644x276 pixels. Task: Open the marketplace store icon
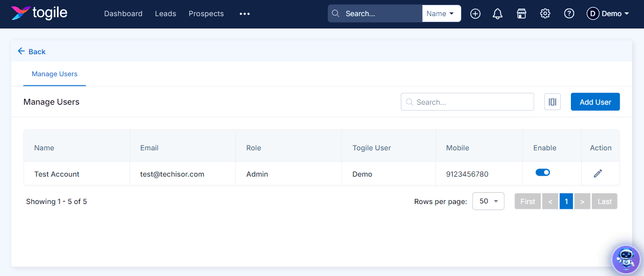(x=521, y=13)
